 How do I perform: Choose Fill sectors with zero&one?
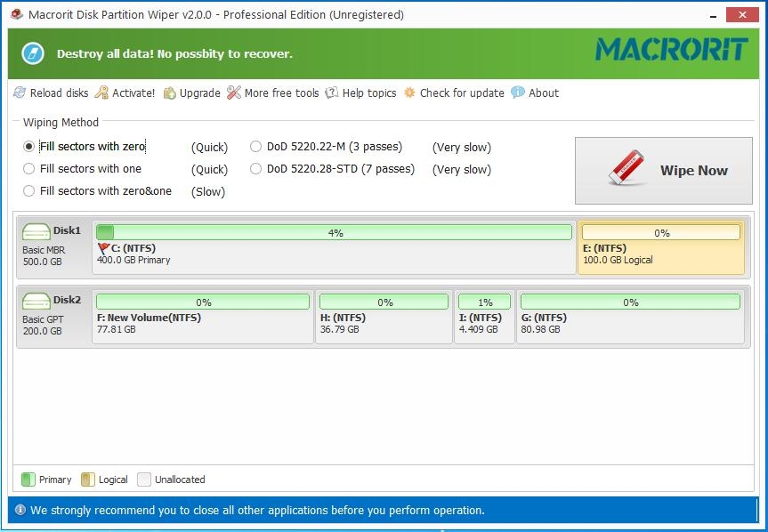point(29,191)
